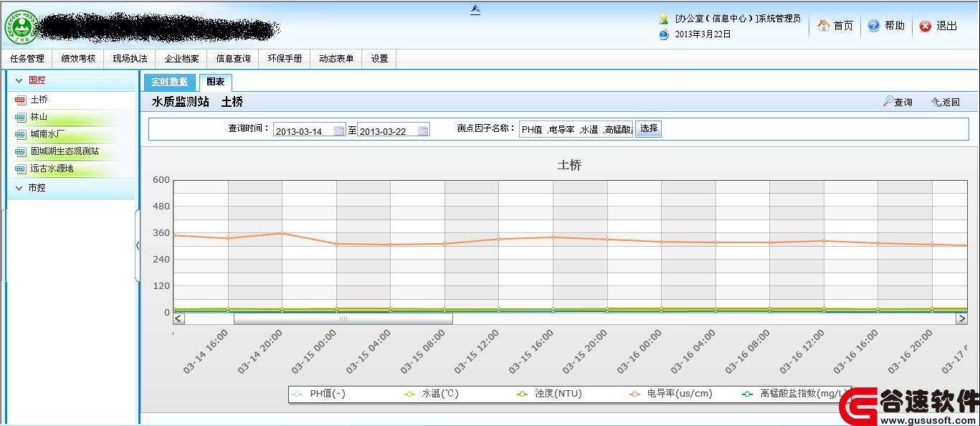The image size is (980, 426).
Task: Go to 首页 via the house icon
Action: click(x=824, y=26)
